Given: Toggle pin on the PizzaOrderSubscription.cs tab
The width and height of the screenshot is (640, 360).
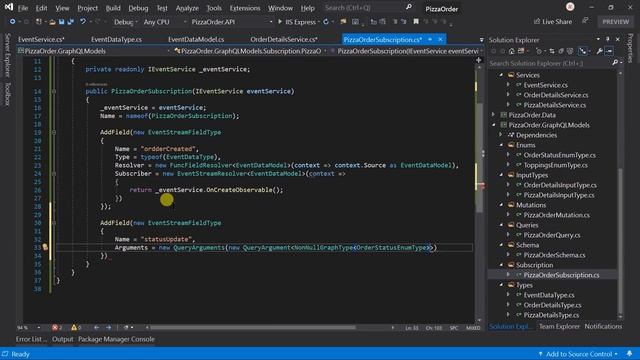Looking at the screenshot, I should (430, 39).
